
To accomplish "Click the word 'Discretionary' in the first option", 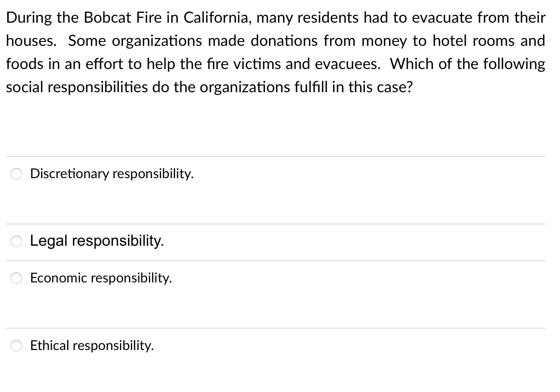I will tap(70, 174).
